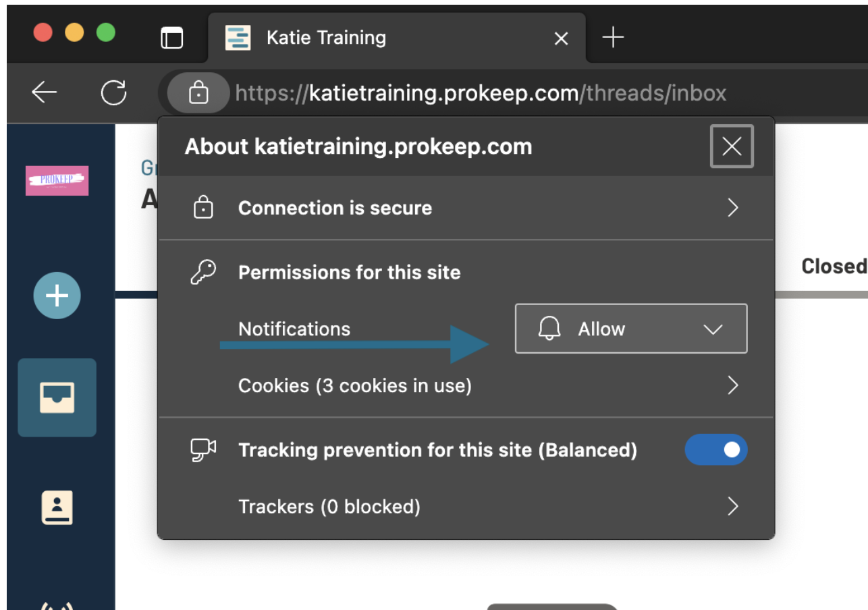868x610 pixels.
Task: Click the address bar URL field
Action: click(x=472, y=92)
